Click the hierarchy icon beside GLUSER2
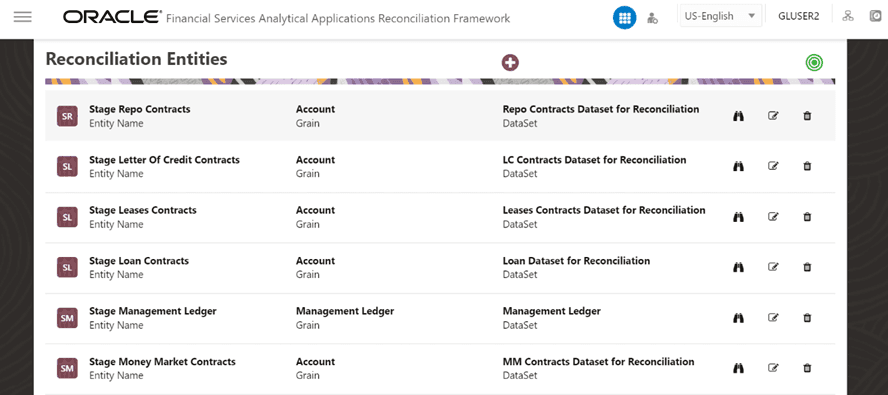 coord(847,16)
